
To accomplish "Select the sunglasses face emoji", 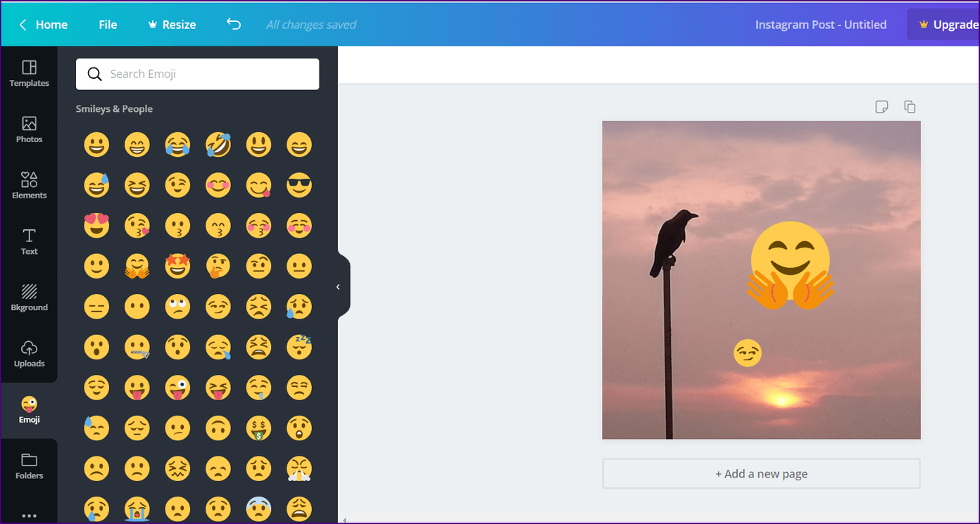I will 299,185.
